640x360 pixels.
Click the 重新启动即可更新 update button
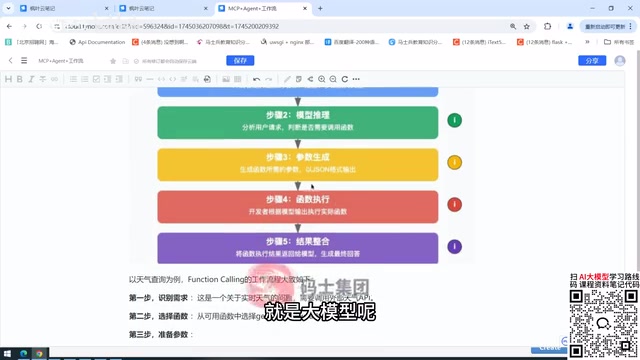(608, 26)
